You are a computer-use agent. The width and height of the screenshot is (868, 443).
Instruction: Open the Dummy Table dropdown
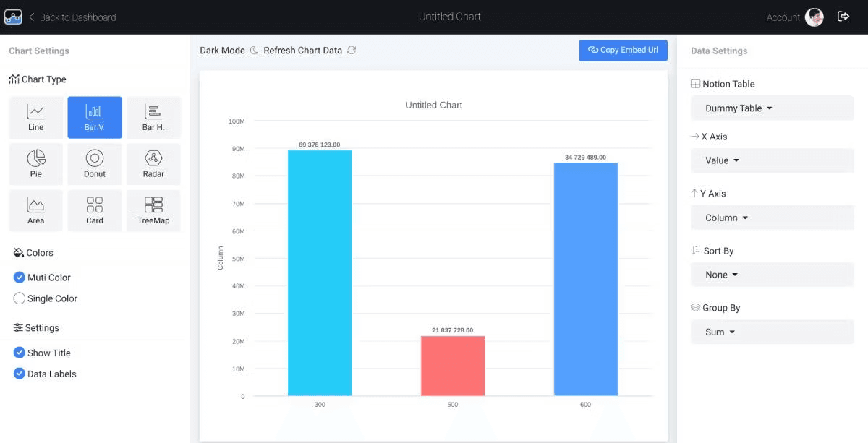pos(772,108)
